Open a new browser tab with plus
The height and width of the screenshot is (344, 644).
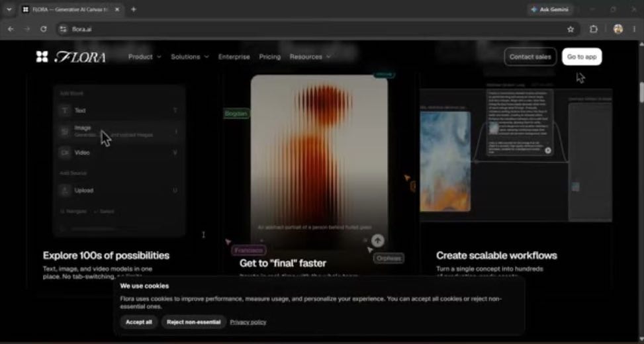click(x=134, y=9)
